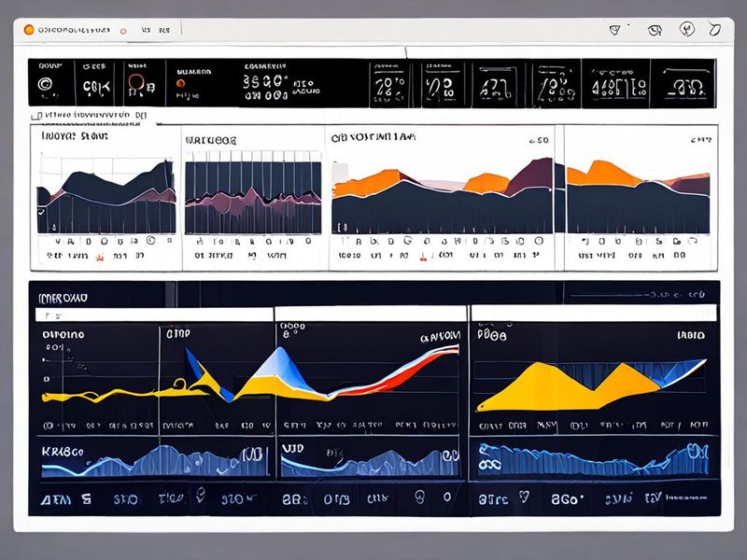Click the thin slider line at the dark panel's top right

pos(611,296)
